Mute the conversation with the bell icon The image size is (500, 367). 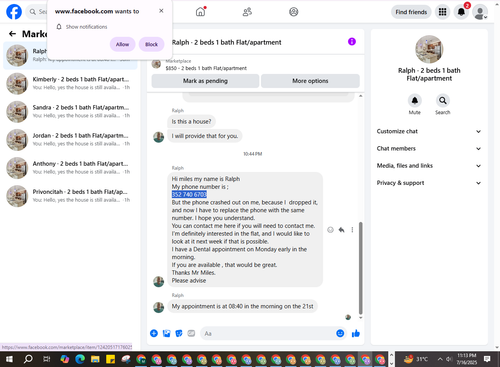tap(414, 100)
